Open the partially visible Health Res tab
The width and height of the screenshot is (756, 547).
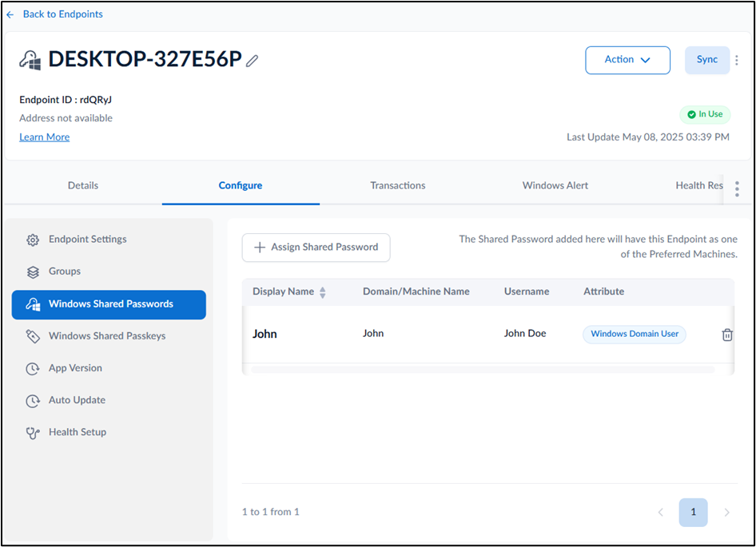(x=699, y=185)
